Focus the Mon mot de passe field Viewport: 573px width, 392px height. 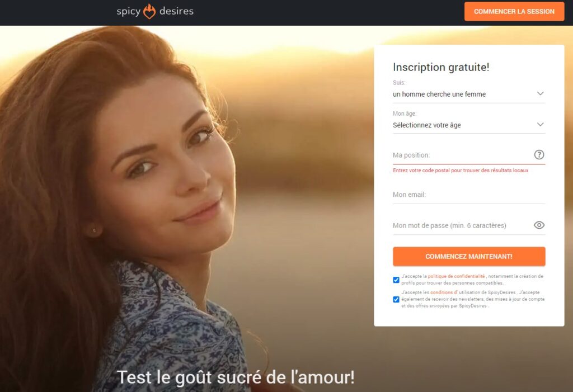[462, 225]
